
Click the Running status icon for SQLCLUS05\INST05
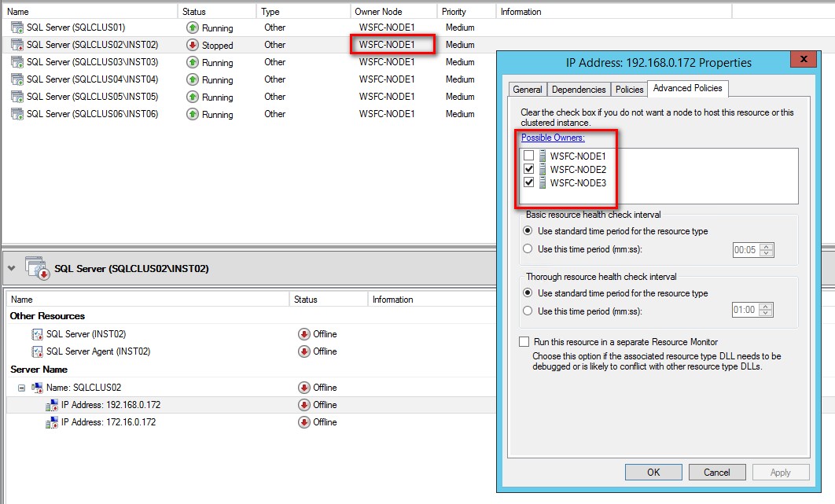pos(193,97)
